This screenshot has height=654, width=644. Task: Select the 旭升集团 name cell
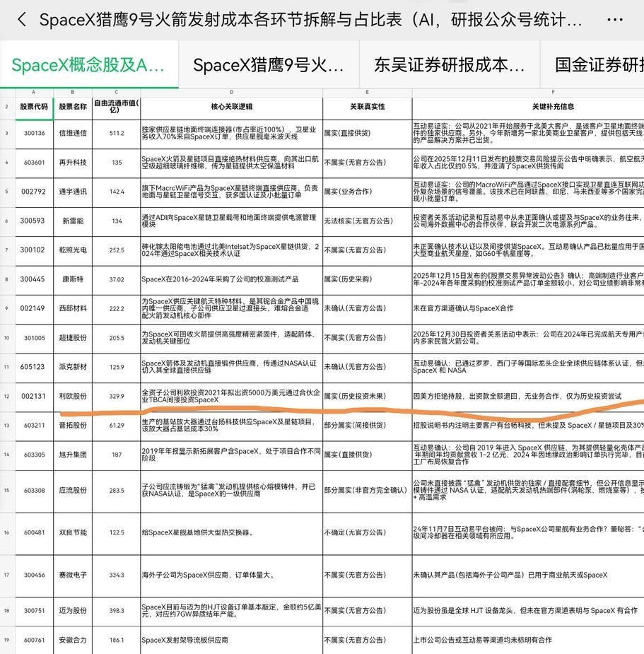tap(73, 455)
